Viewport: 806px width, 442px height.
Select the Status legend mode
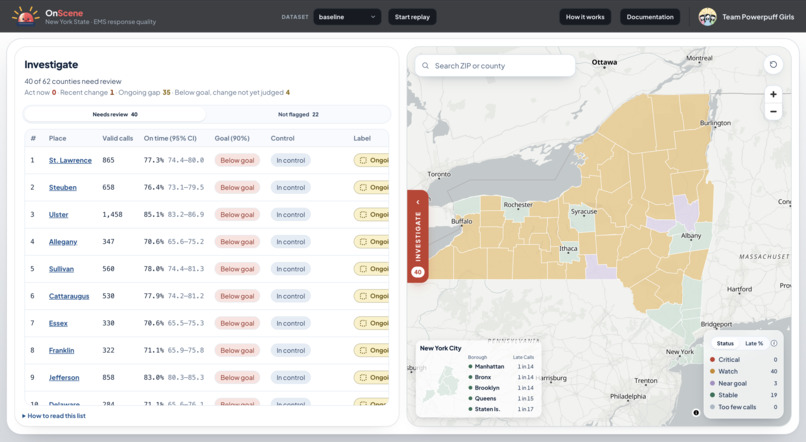click(725, 343)
